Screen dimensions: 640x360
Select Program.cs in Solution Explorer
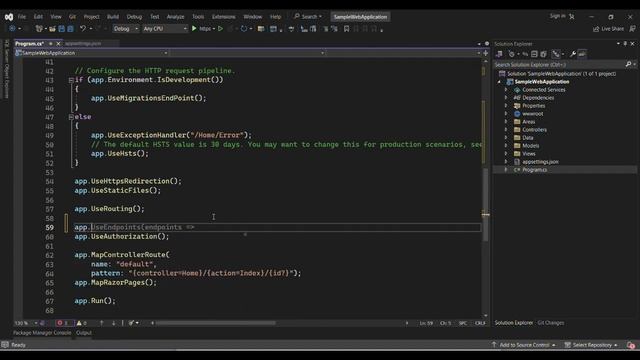[534, 170]
